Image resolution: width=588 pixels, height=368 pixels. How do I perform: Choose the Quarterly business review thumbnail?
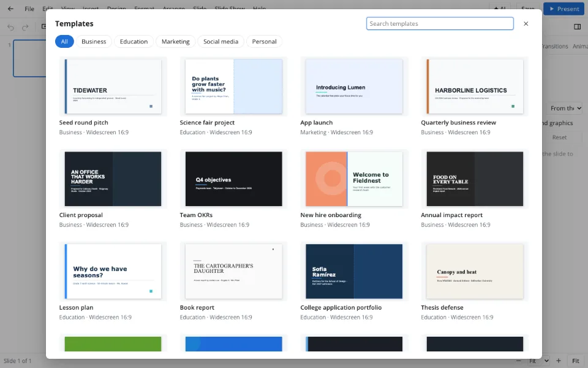pyautogui.click(x=475, y=86)
